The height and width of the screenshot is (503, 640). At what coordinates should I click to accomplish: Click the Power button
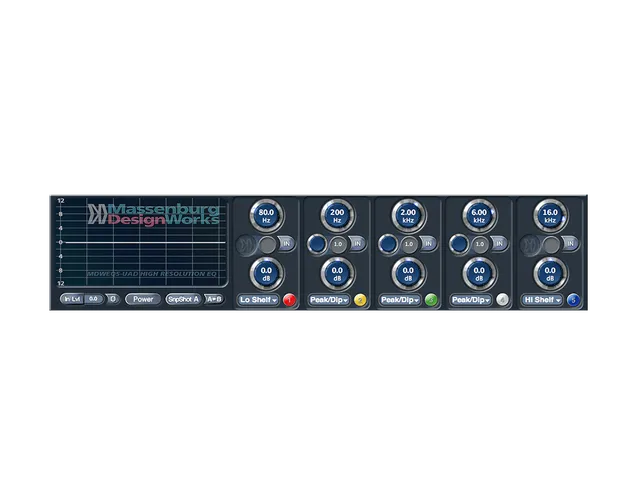[143, 299]
